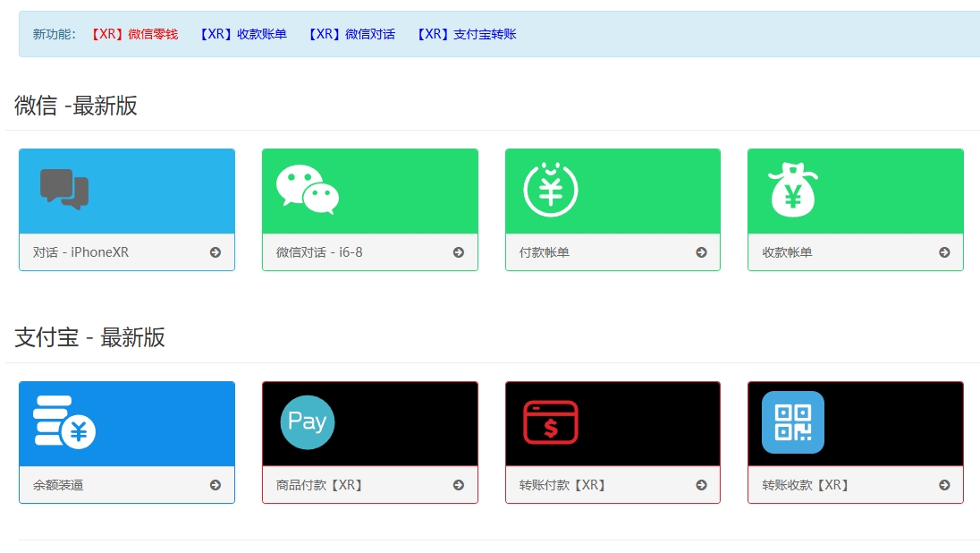The image size is (980, 553).
Task: Click the yen circle icon on 付款帐单 card
Action: click(551, 189)
